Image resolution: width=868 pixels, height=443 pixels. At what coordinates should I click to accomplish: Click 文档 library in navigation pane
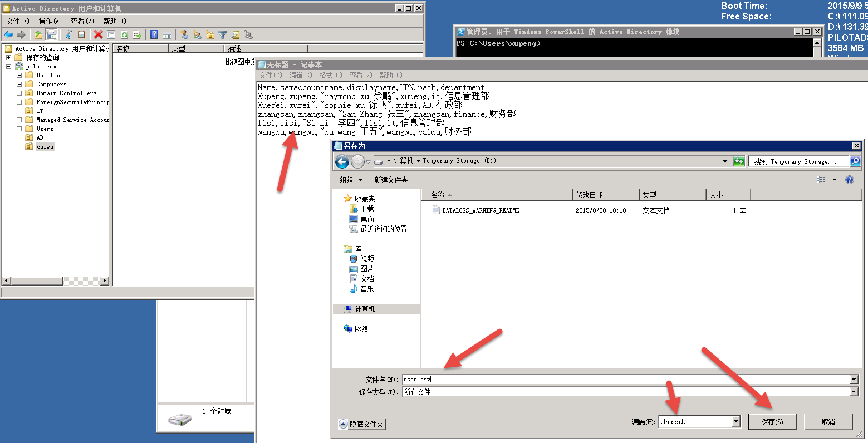(367, 279)
